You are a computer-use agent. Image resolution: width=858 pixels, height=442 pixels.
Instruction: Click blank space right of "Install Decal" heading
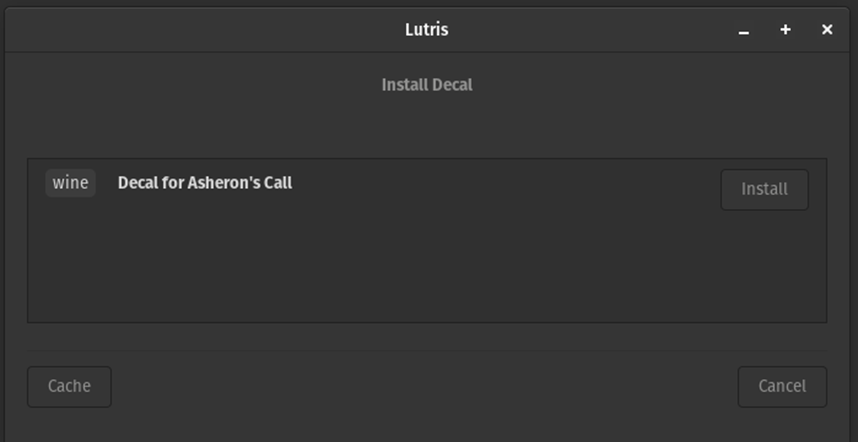[x=650, y=85]
